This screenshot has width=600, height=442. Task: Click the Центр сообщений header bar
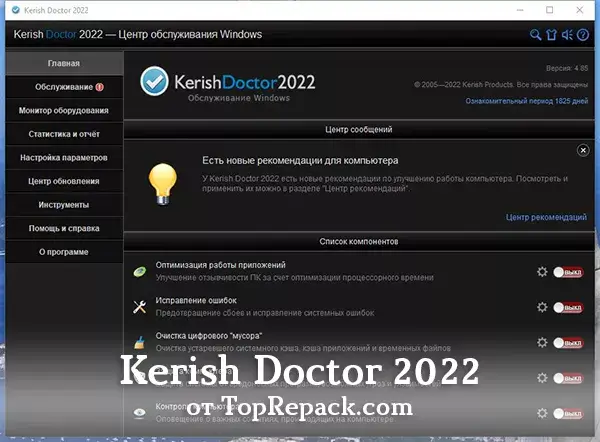[x=359, y=129]
